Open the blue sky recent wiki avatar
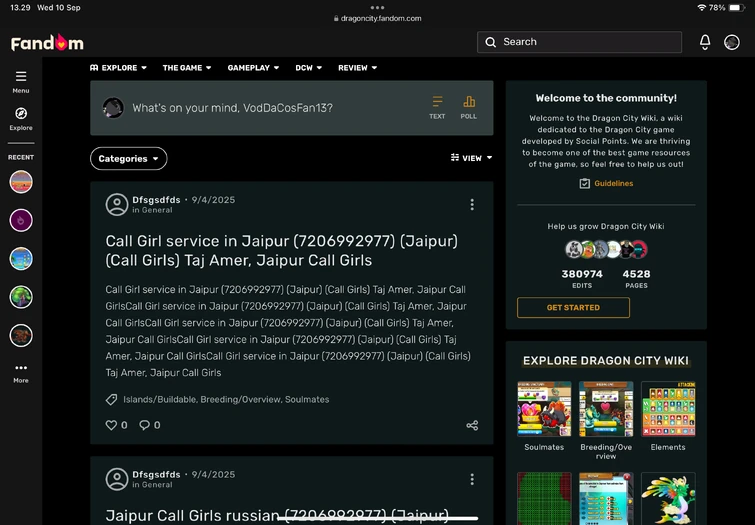Screen dimensions: 755x525 point(21,259)
